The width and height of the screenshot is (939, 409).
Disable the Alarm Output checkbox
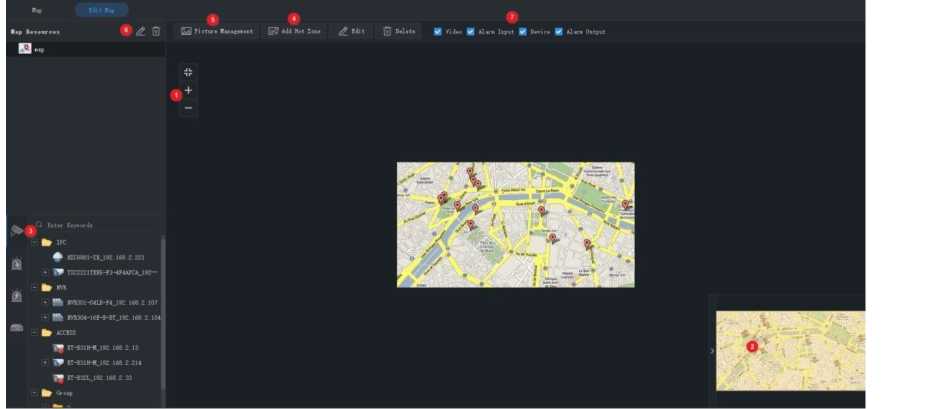pyautogui.click(x=558, y=31)
